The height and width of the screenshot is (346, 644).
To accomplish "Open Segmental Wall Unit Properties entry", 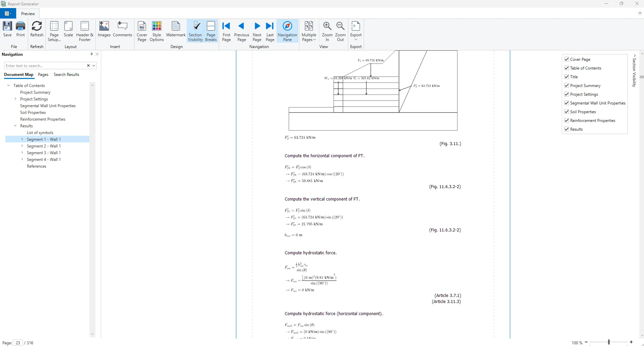I will [48, 106].
